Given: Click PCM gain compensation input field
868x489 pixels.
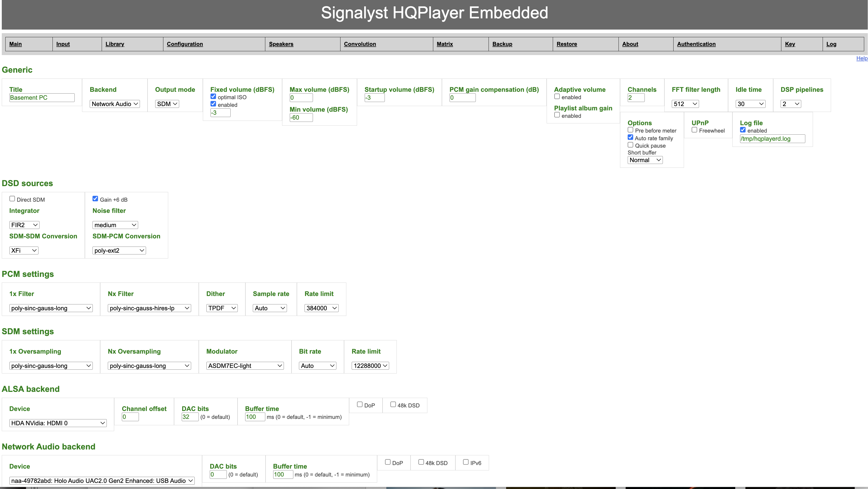Looking at the screenshot, I should (x=462, y=98).
